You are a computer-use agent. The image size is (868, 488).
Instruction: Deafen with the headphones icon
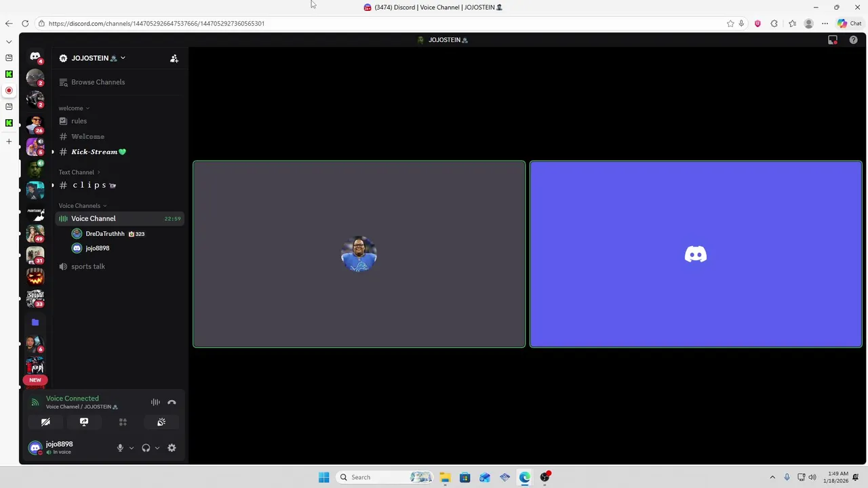(146, 448)
